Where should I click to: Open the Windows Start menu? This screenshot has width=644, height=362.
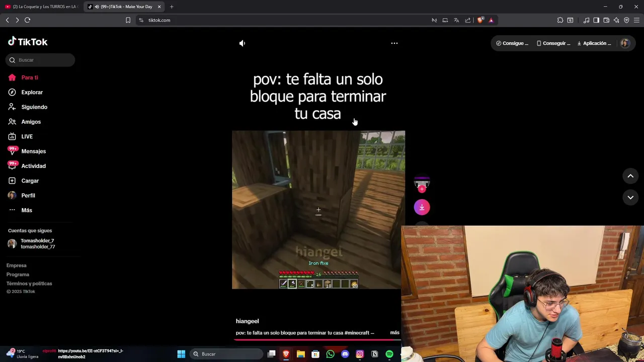pos(181,354)
